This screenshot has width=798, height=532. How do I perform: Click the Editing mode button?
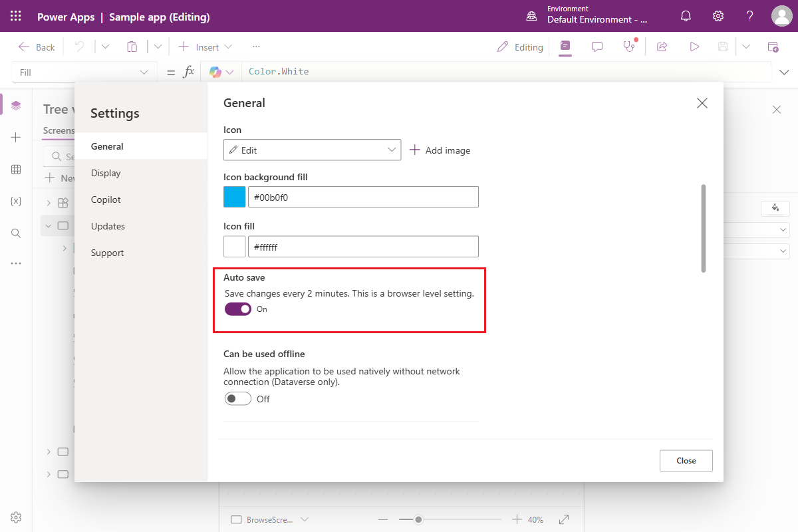(520, 47)
